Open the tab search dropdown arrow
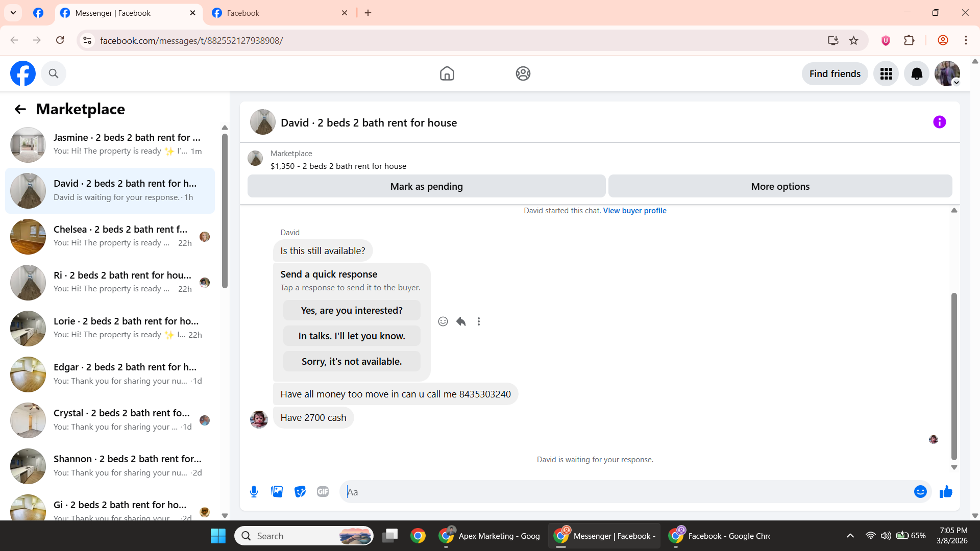This screenshot has height=551, width=980. coord(13,13)
